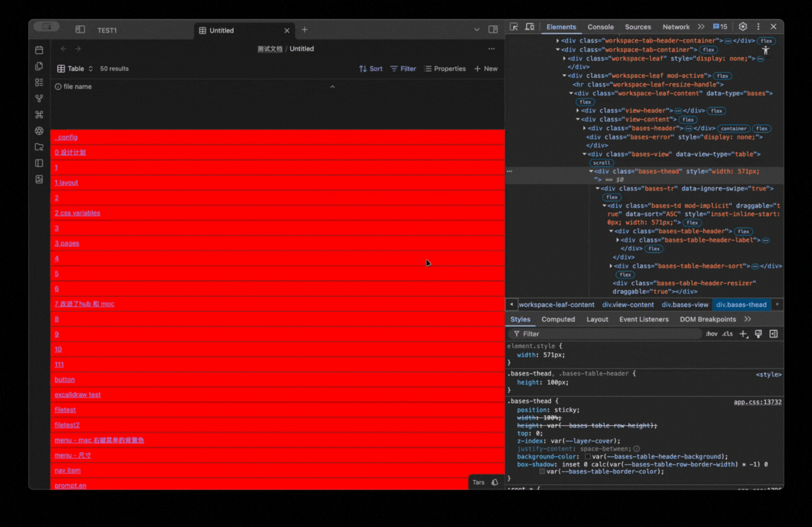
Task: Click the Sort button
Action: point(370,69)
